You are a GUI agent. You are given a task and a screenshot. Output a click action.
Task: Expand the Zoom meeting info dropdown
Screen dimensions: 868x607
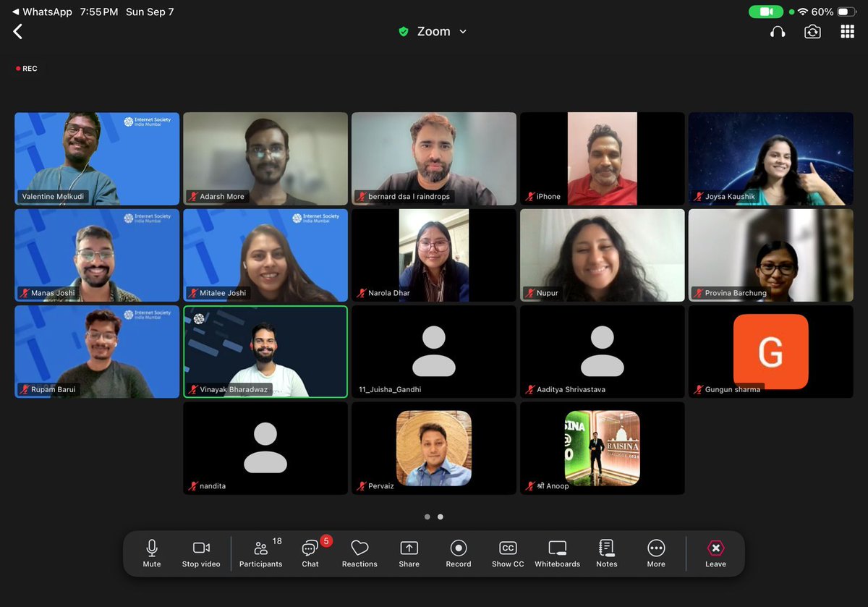point(463,32)
